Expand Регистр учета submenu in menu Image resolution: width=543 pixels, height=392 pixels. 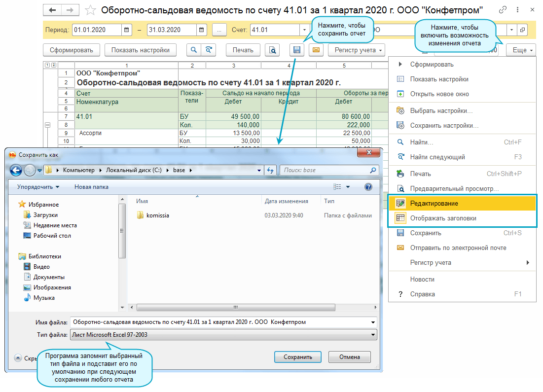click(x=462, y=262)
